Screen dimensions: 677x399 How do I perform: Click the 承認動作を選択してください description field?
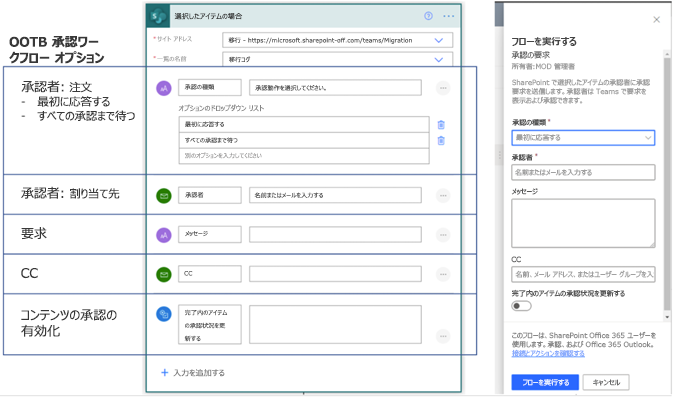(x=335, y=88)
